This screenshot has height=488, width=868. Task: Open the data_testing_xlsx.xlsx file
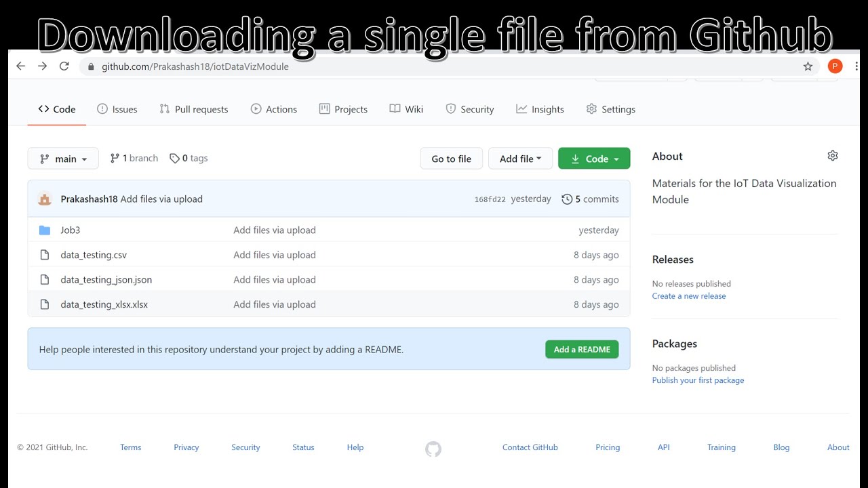(104, 304)
